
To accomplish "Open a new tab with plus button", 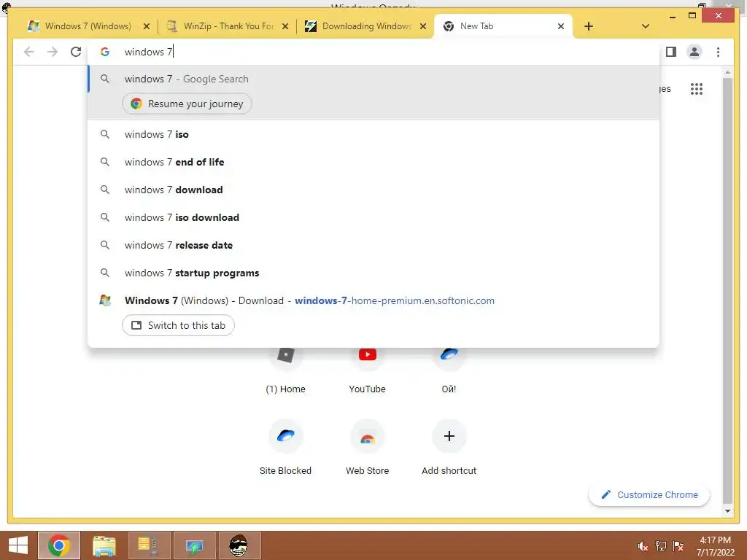I will 589,26.
